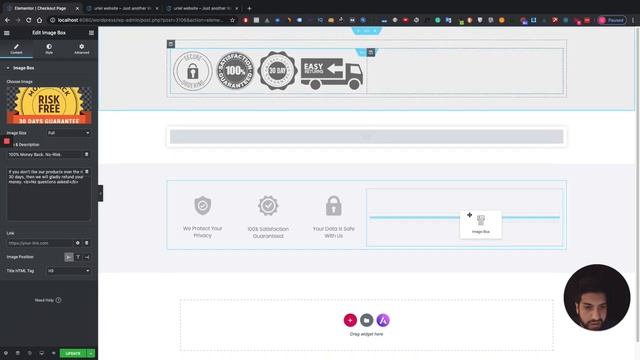Screen dimensions: 640x360
Task: Select the Easy Returns truck image
Action: pyautogui.click(x=332, y=73)
